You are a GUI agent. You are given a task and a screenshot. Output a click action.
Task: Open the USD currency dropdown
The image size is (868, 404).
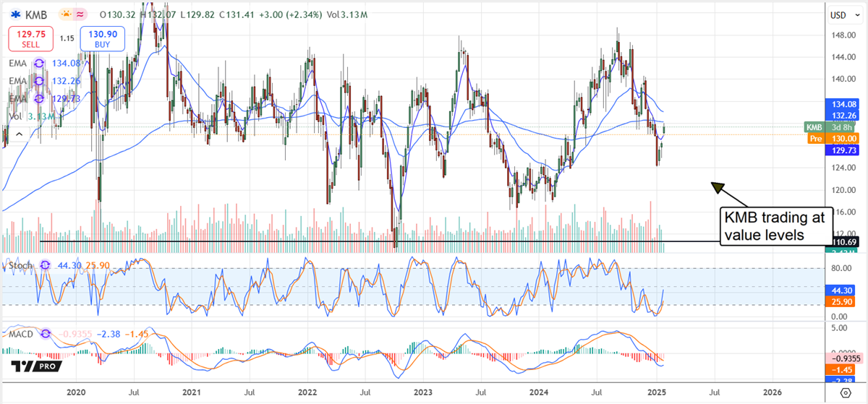pyautogui.click(x=843, y=14)
